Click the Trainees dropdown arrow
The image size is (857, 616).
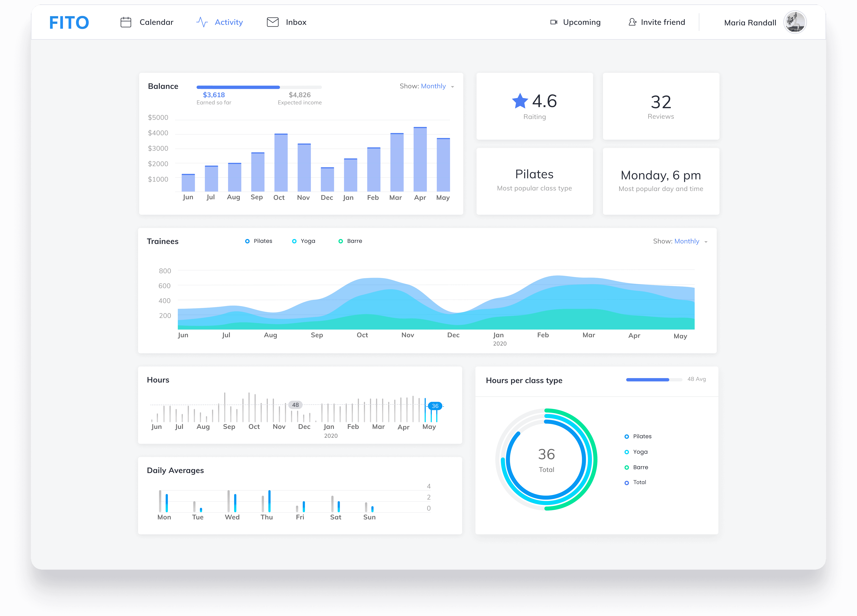[706, 242]
